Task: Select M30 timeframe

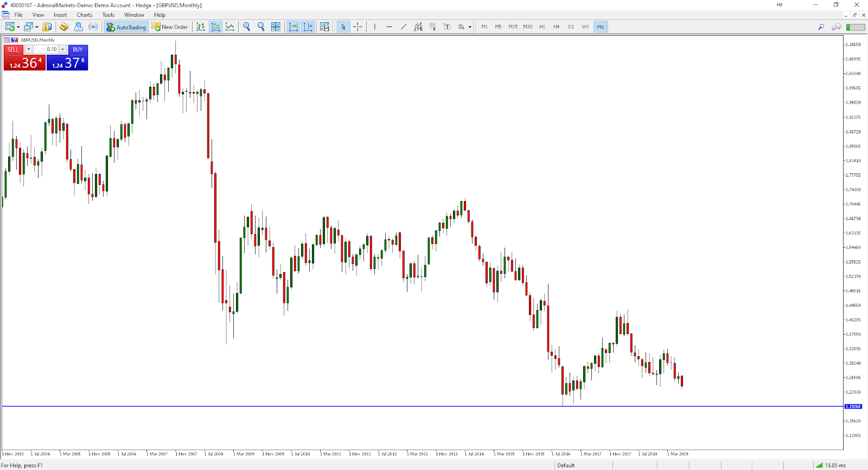Action: [x=527, y=27]
